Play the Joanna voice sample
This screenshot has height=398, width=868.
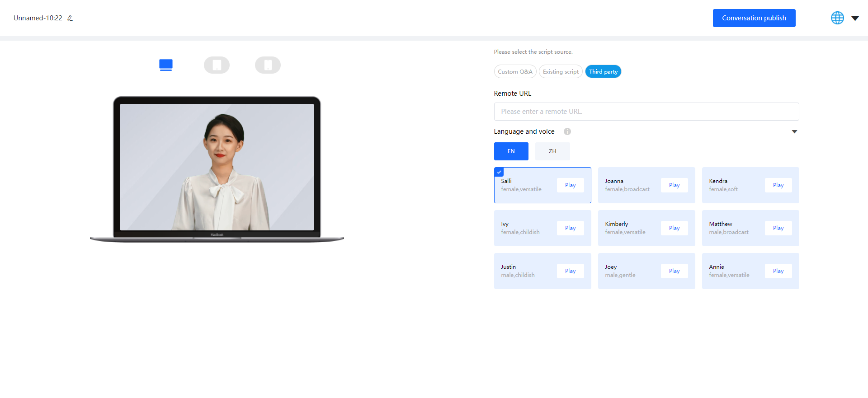point(675,185)
